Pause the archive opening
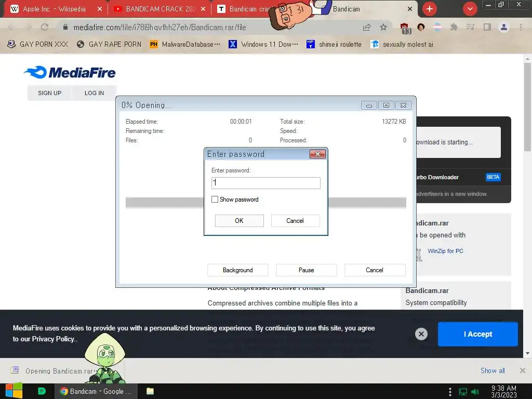This screenshot has width=532, height=399. (x=307, y=270)
